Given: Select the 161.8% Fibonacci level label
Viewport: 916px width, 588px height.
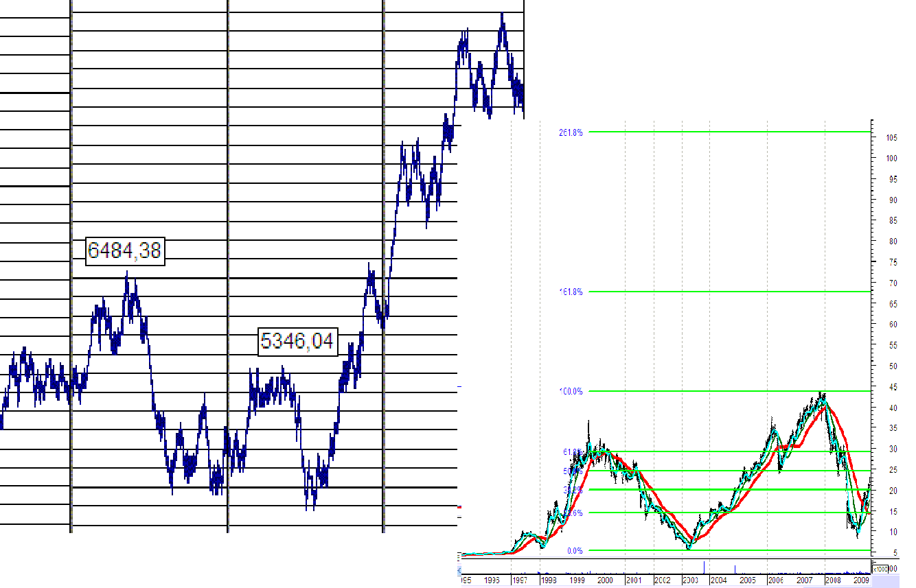Looking at the screenshot, I should click(571, 292).
